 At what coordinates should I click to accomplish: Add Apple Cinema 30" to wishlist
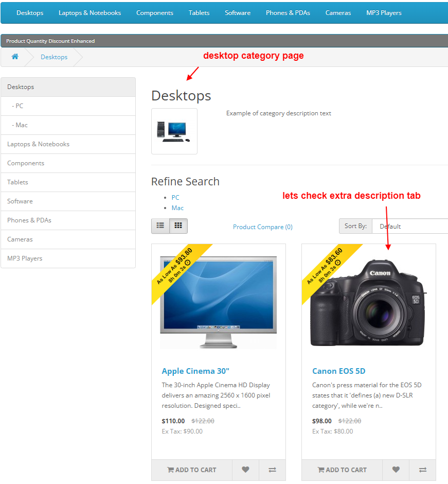tap(245, 470)
